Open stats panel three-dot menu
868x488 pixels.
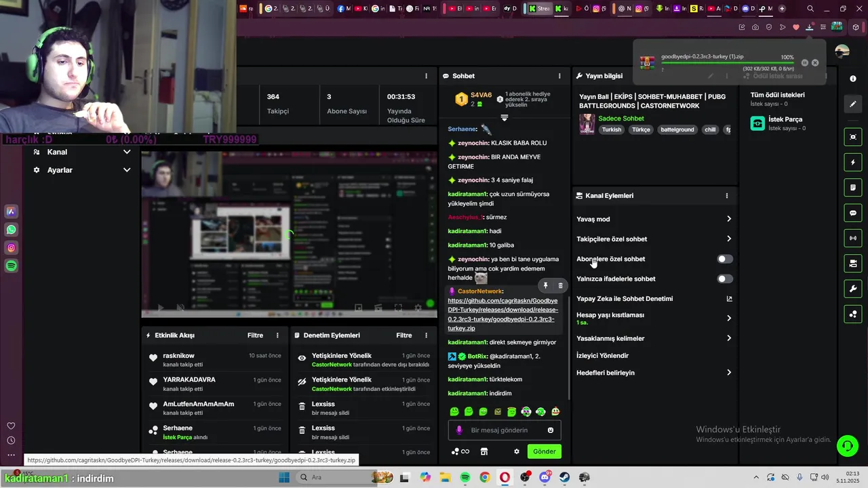(x=427, y=76)
